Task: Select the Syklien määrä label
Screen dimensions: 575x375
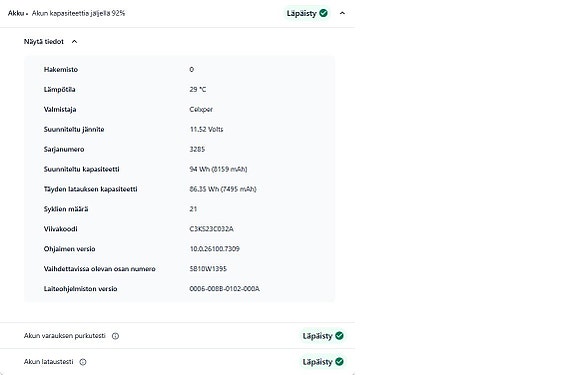Action: click(66, 209)
